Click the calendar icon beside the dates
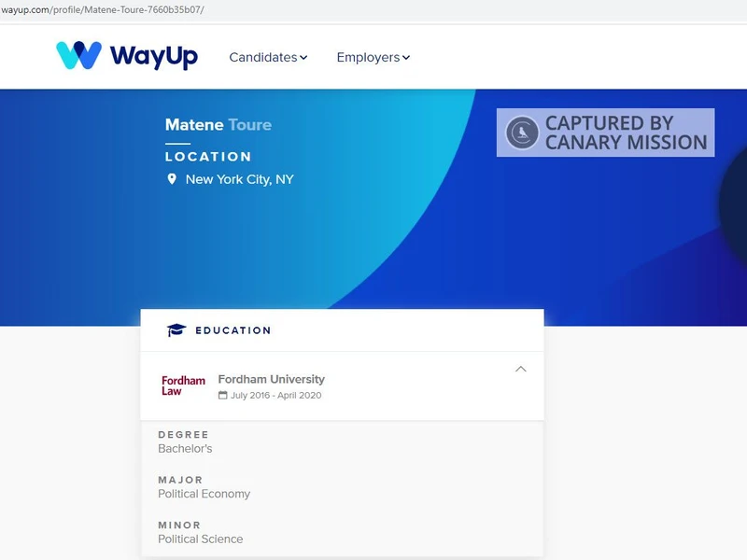Screen dimensions: 747x560 (226, 395)
